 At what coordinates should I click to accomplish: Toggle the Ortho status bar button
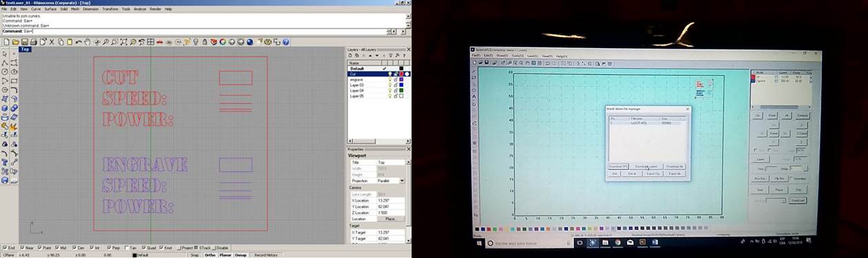click(211, 255)
